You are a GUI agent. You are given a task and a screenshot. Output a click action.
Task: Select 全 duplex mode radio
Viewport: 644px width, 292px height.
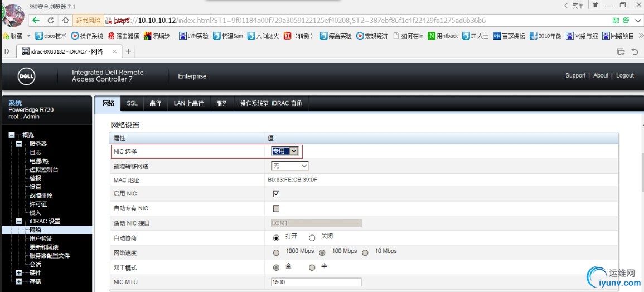[x=277, y=267]
